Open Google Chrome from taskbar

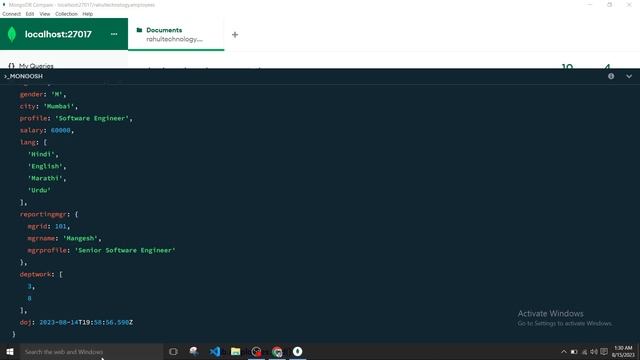click(x=277, y=351)
